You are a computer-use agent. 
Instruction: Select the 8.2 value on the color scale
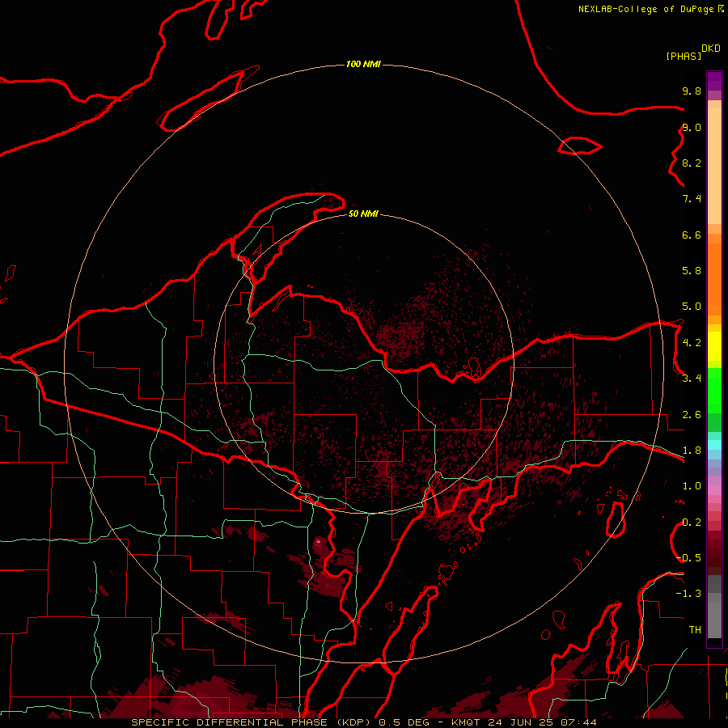tap(692, 163)
